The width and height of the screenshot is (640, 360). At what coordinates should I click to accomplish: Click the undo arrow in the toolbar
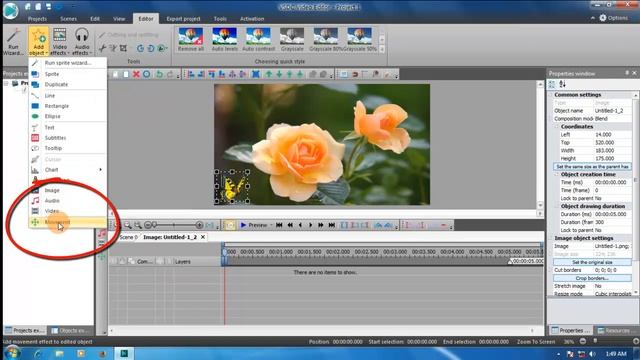[x=159, y=74]
